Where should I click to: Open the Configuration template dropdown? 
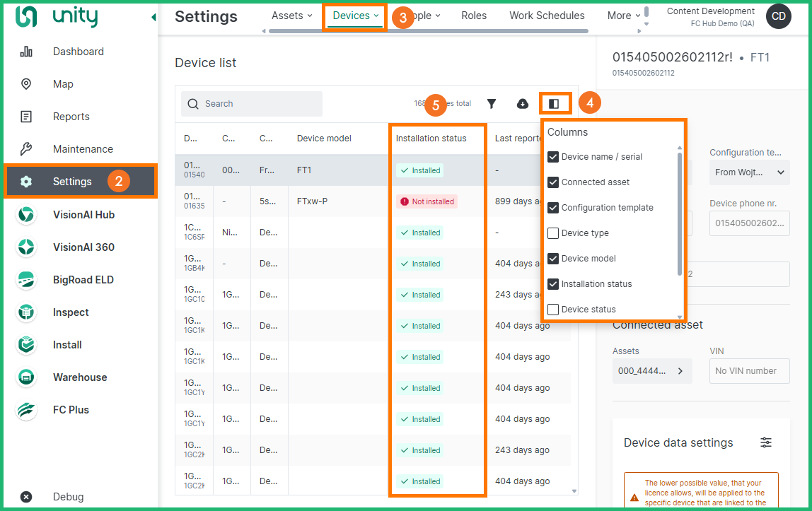pyautogui.click(x=749, y=172)
